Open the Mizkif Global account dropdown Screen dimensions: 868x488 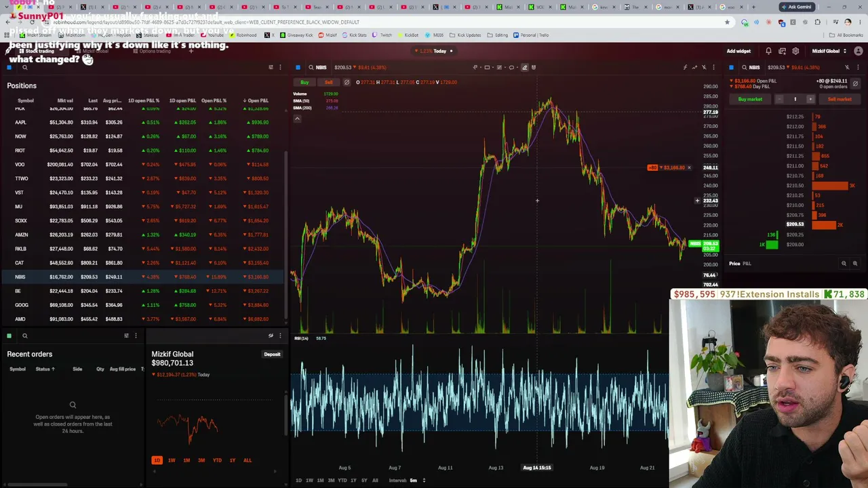click(829, 51)
